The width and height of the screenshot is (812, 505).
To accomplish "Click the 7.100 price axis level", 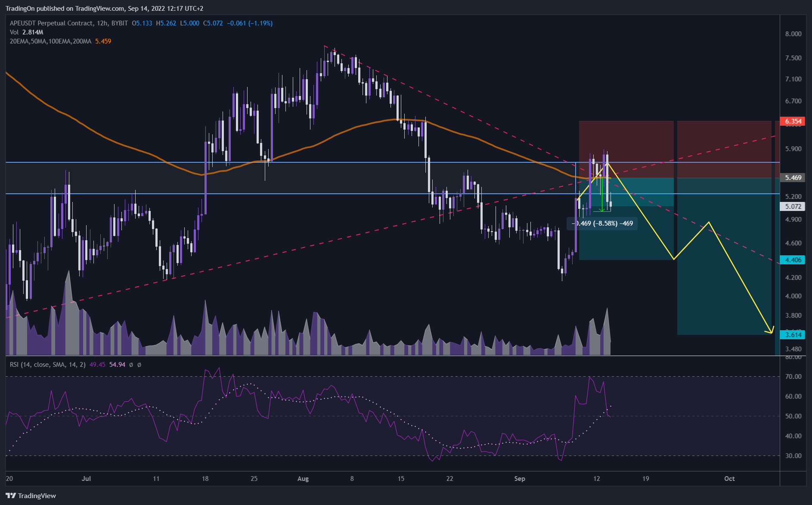I will (x=793, y=79).
